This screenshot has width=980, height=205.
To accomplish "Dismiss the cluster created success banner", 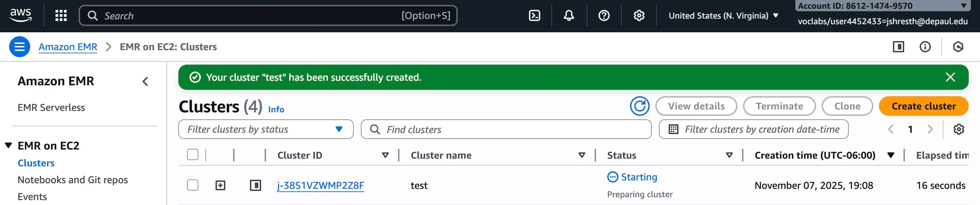I will tap(950, 77).
